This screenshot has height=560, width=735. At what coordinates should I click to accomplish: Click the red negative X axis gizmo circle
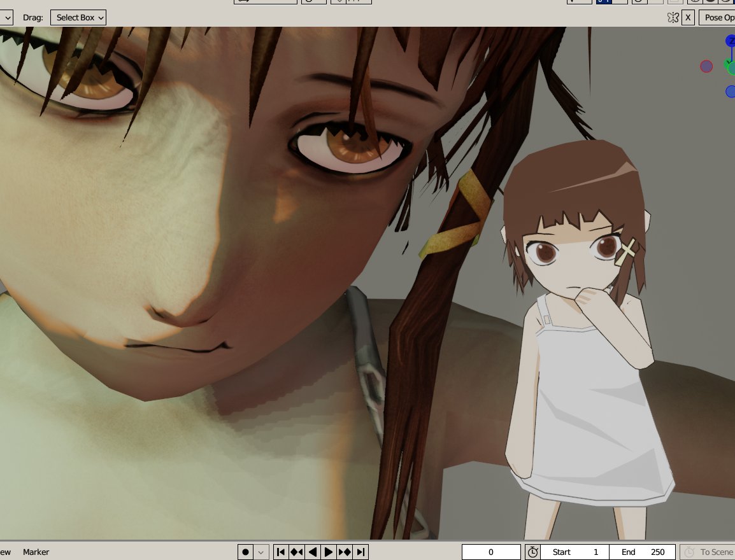706,66
